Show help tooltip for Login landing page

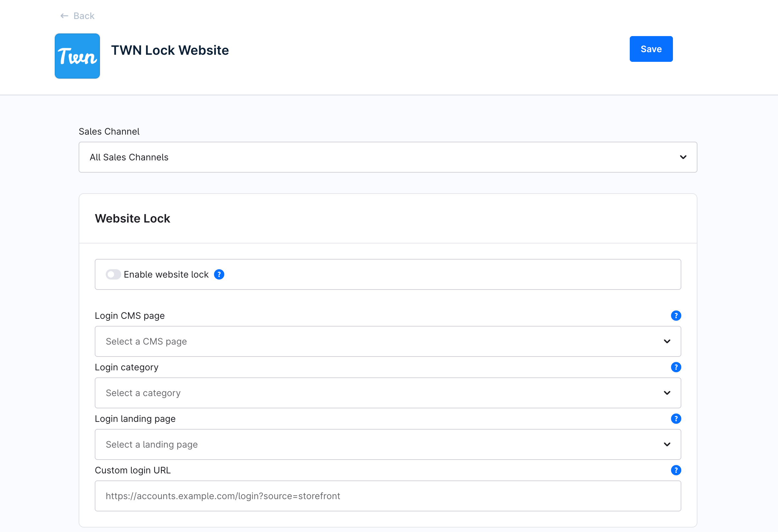coord(676,419)
